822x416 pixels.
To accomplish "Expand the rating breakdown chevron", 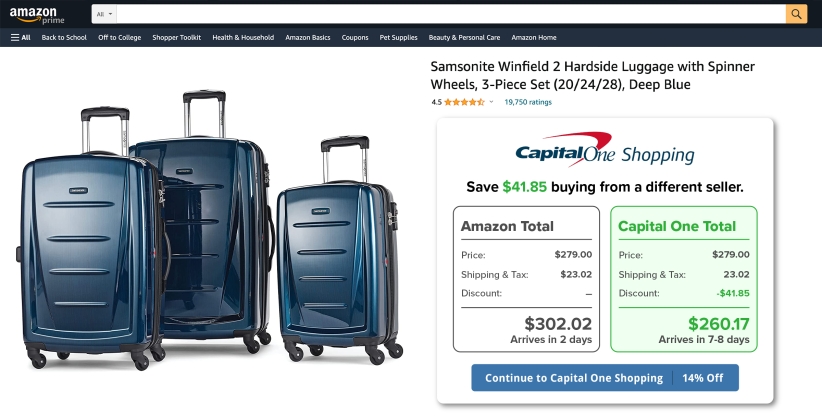I will (x=491, y=102).
